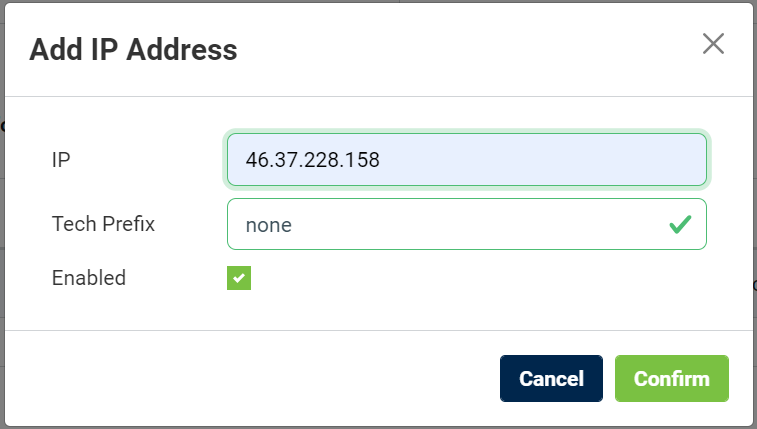Click right end of the IP field
This screenshot has height=429, width=757.
coord(680,160)
